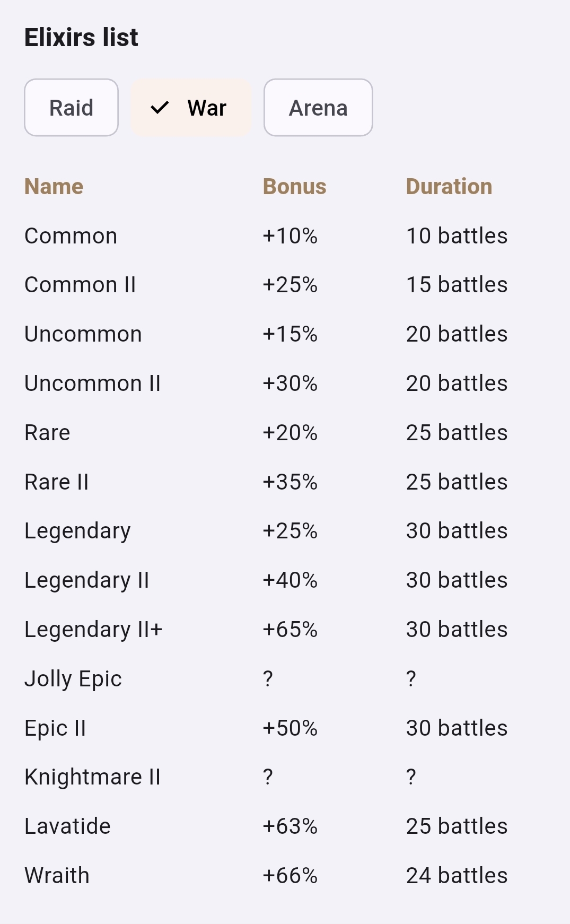Click the Uncommon II elixir name
Image resolution: width=570 pixels, height=924 pixels.
point(92,383)
